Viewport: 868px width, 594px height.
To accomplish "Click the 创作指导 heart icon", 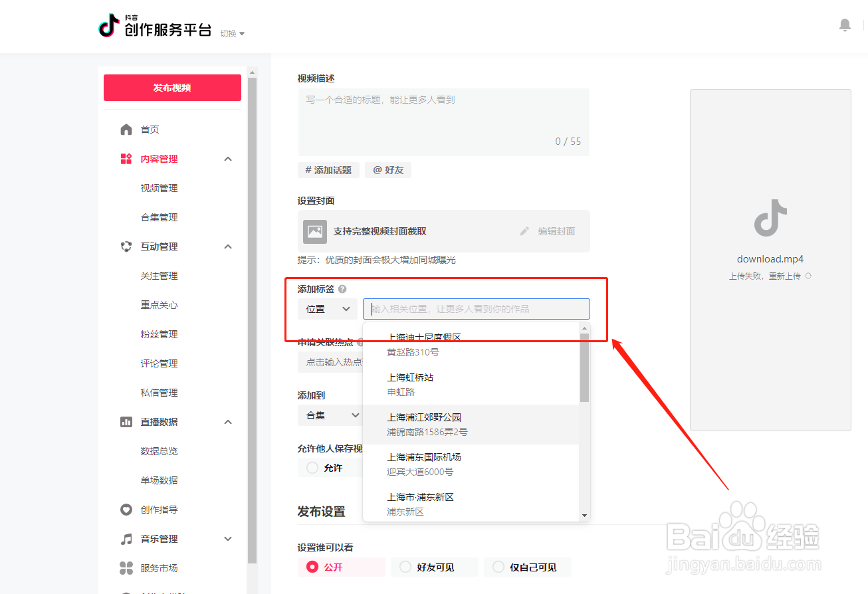I will click(126, 510).
